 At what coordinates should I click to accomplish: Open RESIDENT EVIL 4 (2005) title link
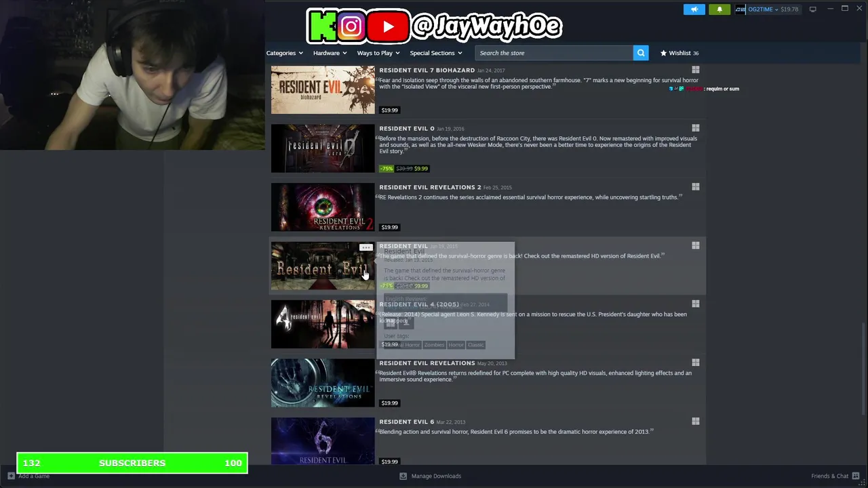419,304
